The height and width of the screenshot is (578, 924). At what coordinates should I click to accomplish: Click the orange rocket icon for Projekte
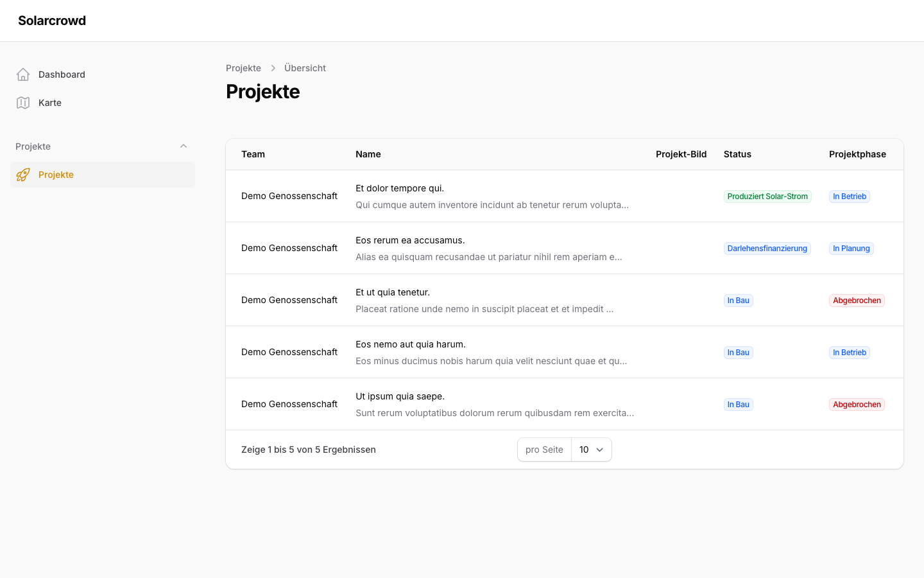coord(23,174)
